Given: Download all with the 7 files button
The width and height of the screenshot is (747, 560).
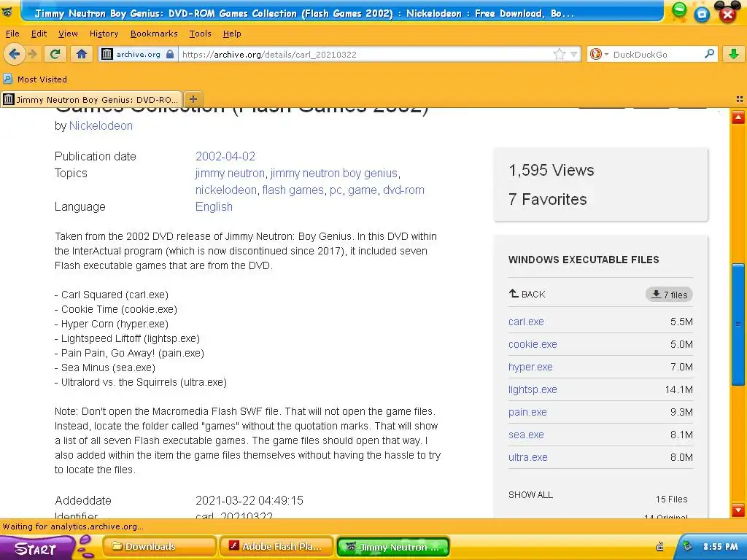Looking at the screenshot, I should 670,295.
